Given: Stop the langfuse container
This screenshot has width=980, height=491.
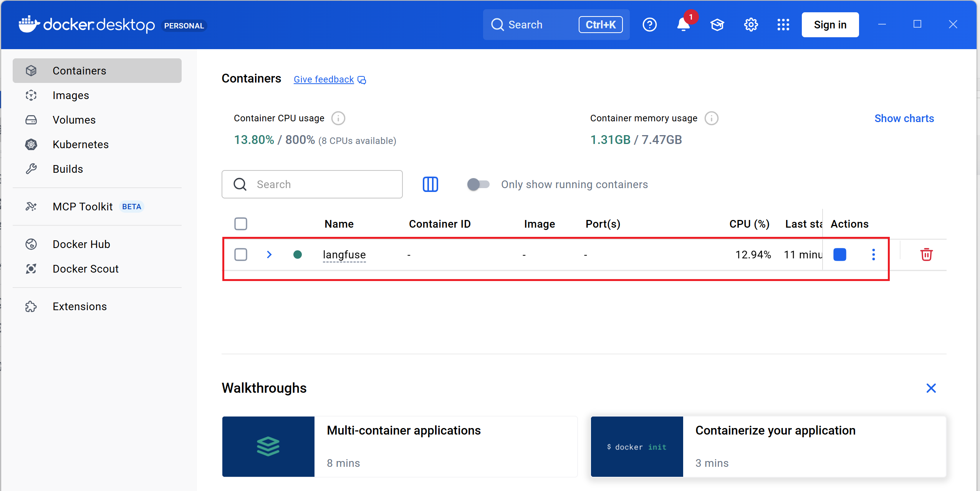Looking at the screenshot, I should 839,255.
